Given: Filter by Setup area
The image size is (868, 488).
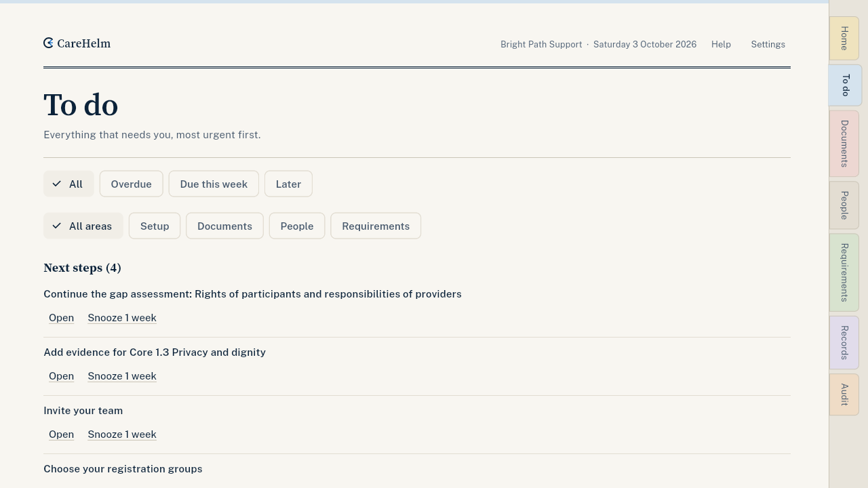Looking at the screenshot, I should coord(155,226).
